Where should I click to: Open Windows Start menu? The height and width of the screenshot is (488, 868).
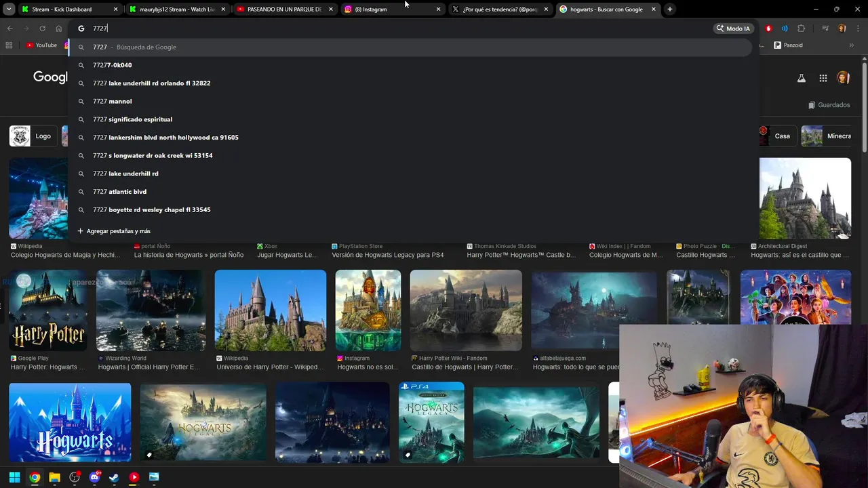coord(14,477)
